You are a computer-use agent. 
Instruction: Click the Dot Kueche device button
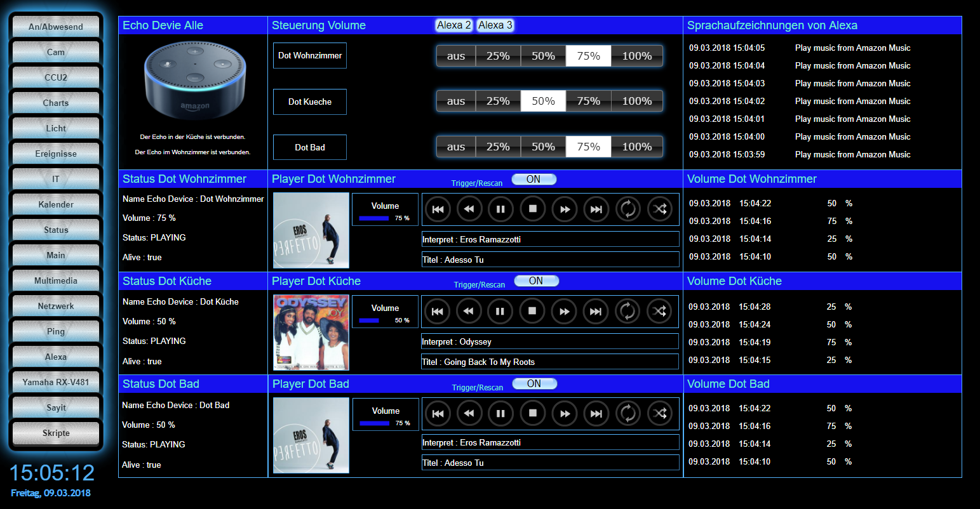[310, 102]
